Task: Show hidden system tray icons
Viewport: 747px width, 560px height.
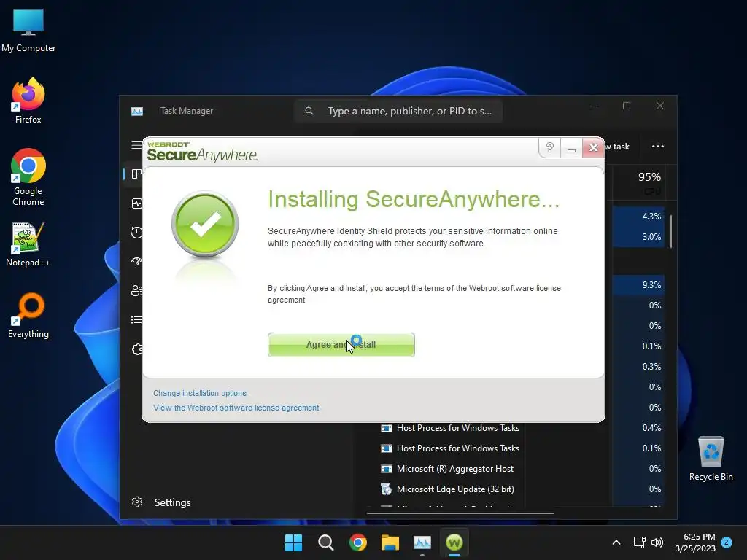Action: click(x=616, y=542)
